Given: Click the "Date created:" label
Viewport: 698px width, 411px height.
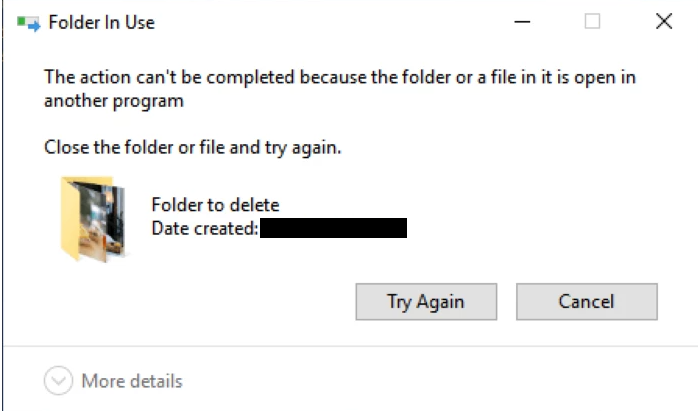Looking at the screenshot, I should 205,229.
